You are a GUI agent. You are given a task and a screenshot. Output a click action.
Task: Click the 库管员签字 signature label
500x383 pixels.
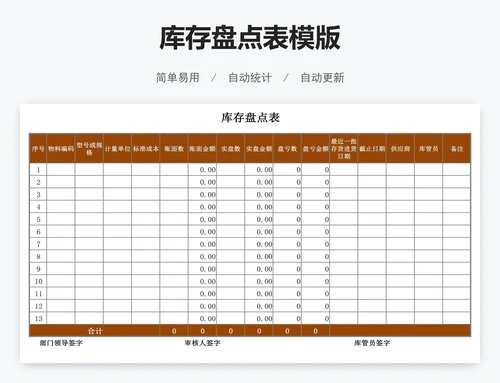(372, 343)
